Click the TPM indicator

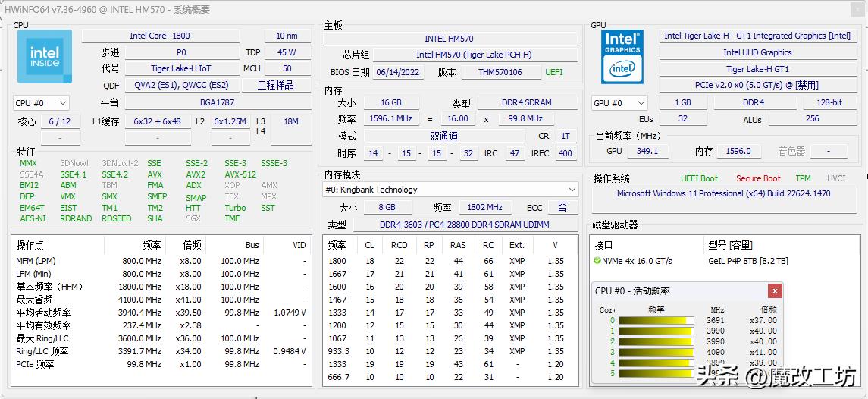point(804,178)
